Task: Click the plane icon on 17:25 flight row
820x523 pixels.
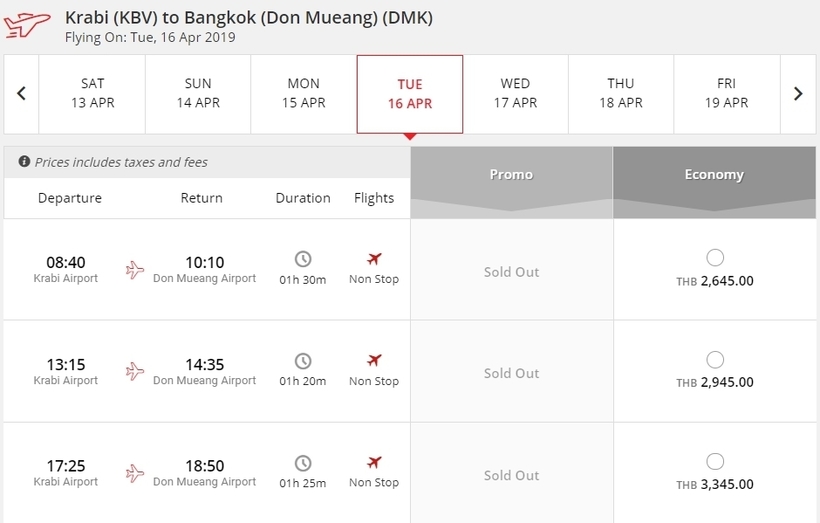Action: click(x=134, y=473)
